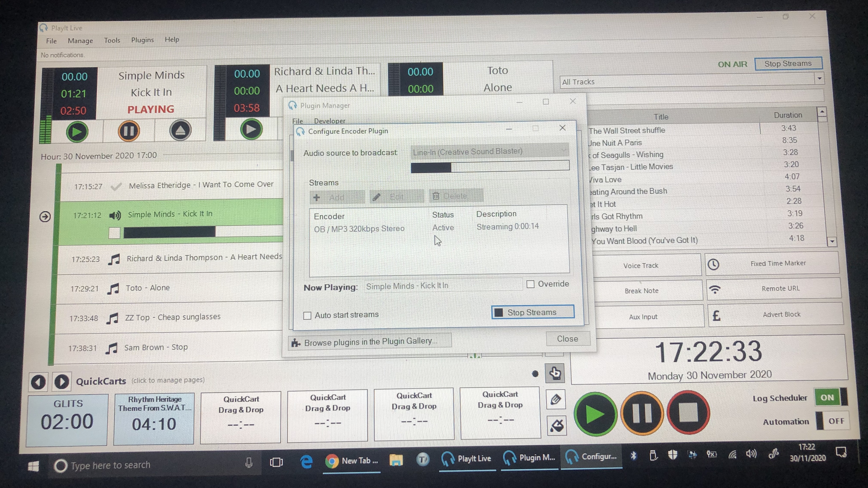Open the Manage menu
The width and height of the screenshot is (868, 488).
click(80, 41)
